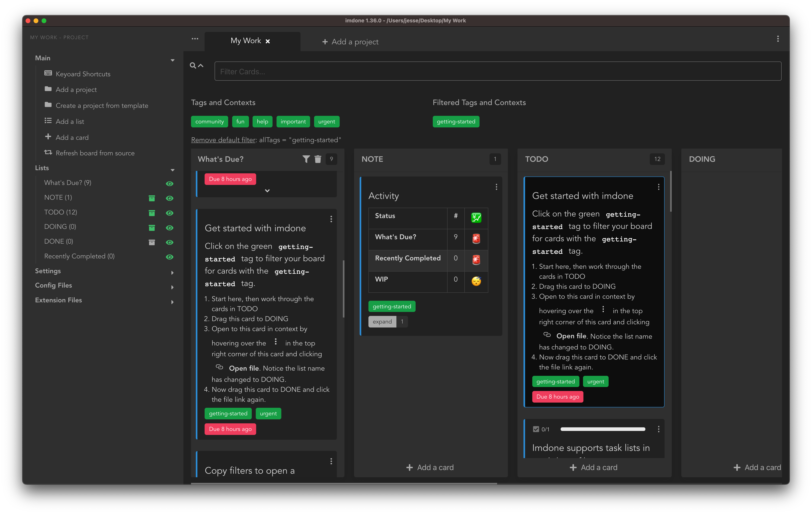Screen dimensions: 812x514
Task: Click the siren icon in Recently Completed row
Action: coord(476,260)
